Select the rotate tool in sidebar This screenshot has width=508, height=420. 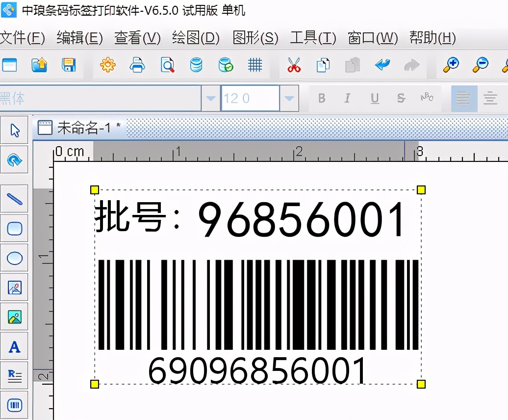coord(15,160)
